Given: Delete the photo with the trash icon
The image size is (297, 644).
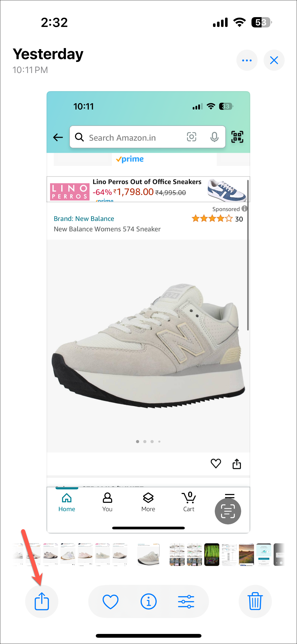Looking at the screenshot, I should (255, 601).
